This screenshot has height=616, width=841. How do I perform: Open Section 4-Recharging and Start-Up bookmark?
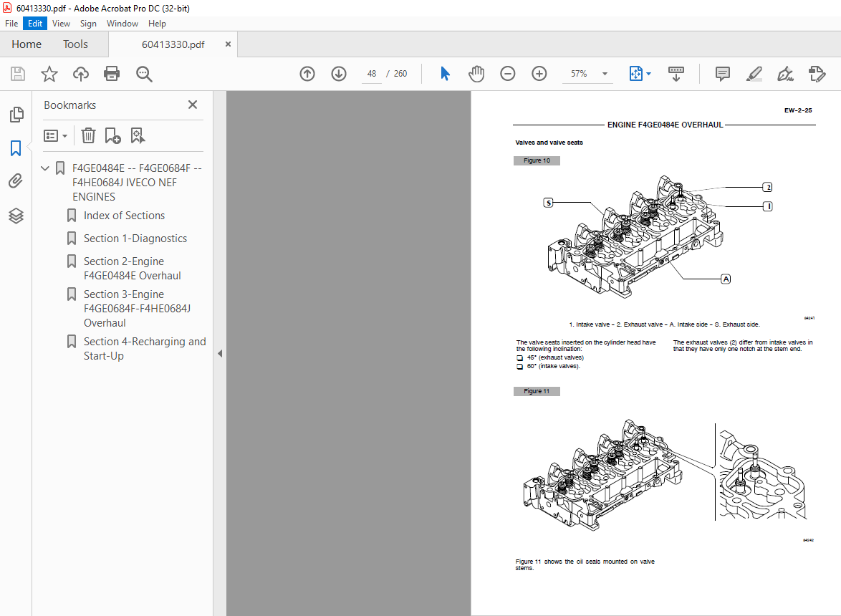[144, 349]
